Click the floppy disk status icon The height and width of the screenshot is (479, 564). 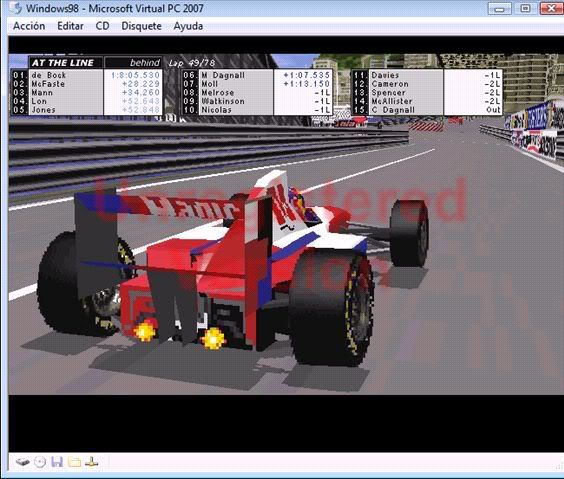57,462
